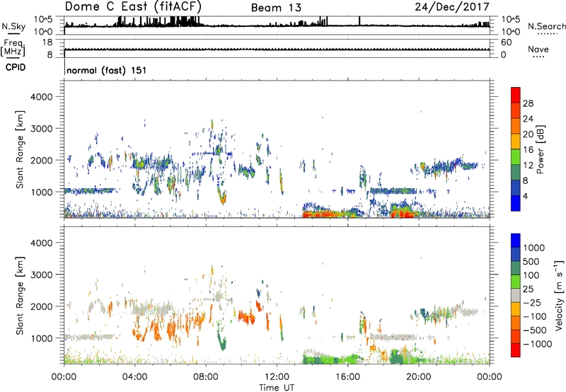Click the "28" label on the Power colorbar
566x392 pixels.
528,103
